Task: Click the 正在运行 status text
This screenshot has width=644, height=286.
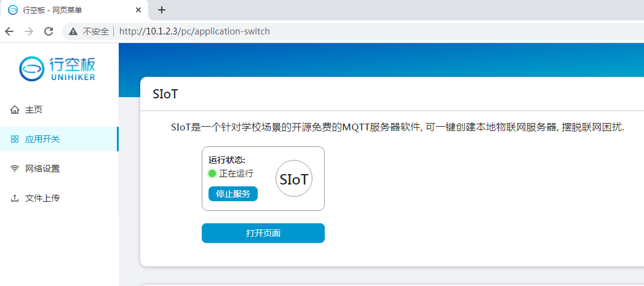Action: coord(236,173)
